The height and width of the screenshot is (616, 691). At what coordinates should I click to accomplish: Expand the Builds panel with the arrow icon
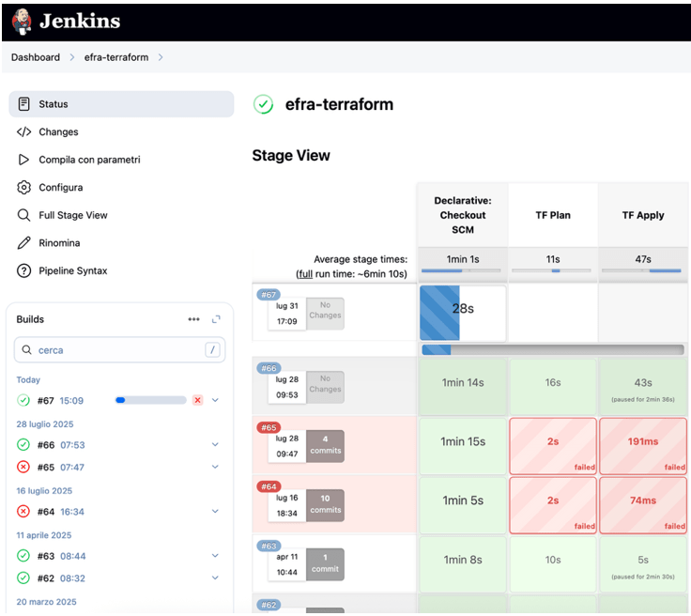[x=216, y=319]
